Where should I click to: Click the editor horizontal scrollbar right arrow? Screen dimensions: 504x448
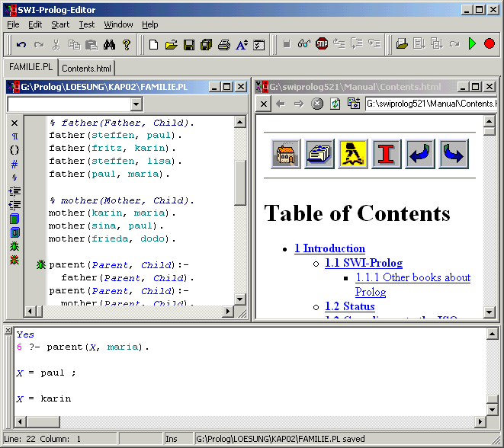pyautogui.click(x=228, y=311)
